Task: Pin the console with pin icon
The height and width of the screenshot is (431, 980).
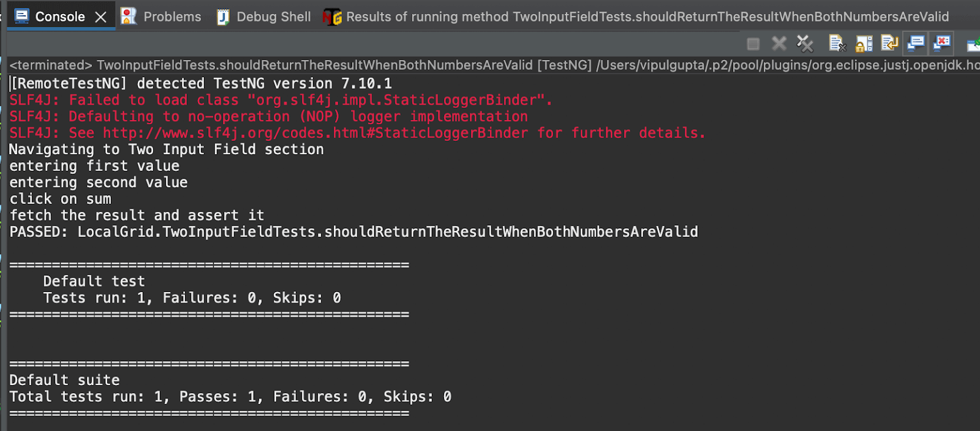Action: 973,44
